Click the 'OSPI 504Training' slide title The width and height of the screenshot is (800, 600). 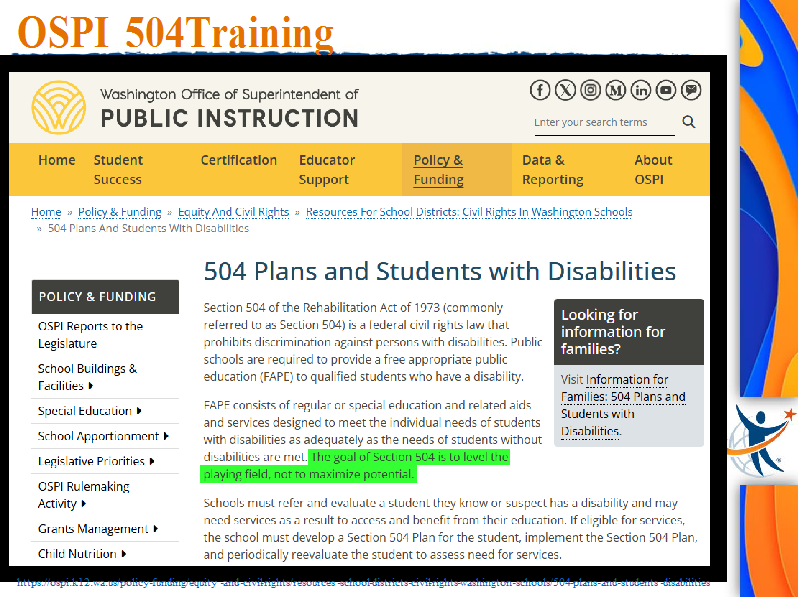click(x=176, y=32)
